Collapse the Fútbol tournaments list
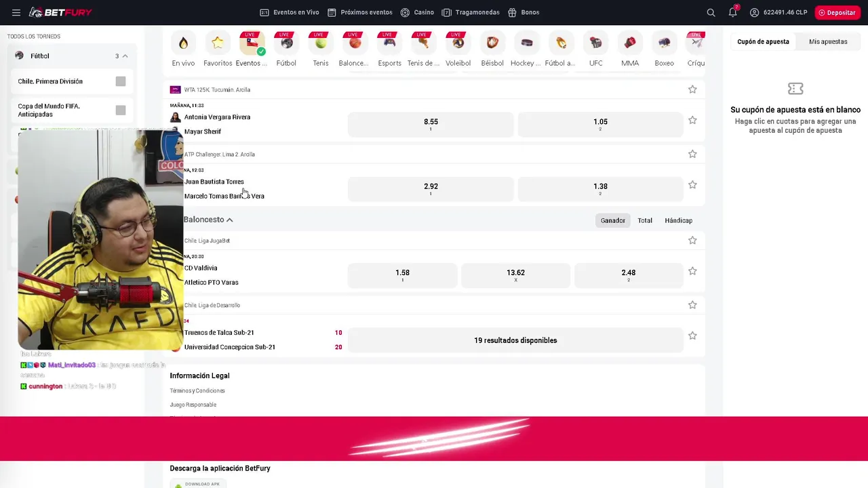This screenshot has width=868, height=488. click(x=125, y=56)
